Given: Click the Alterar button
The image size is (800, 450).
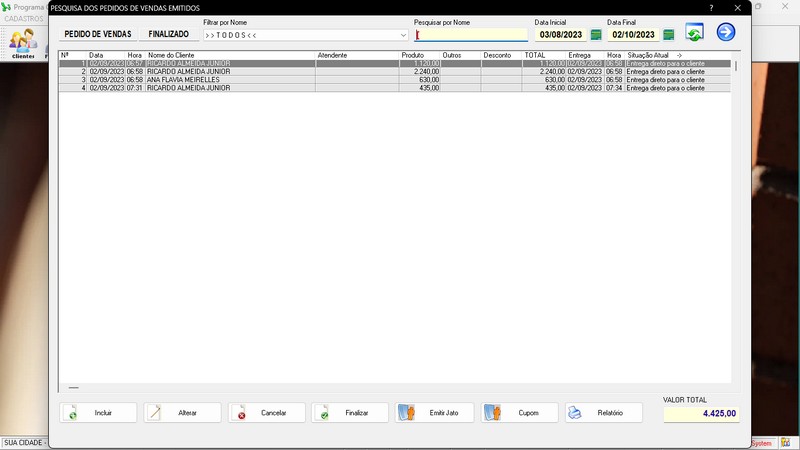Looking at the screenshot, I should [x=182, y=413].
